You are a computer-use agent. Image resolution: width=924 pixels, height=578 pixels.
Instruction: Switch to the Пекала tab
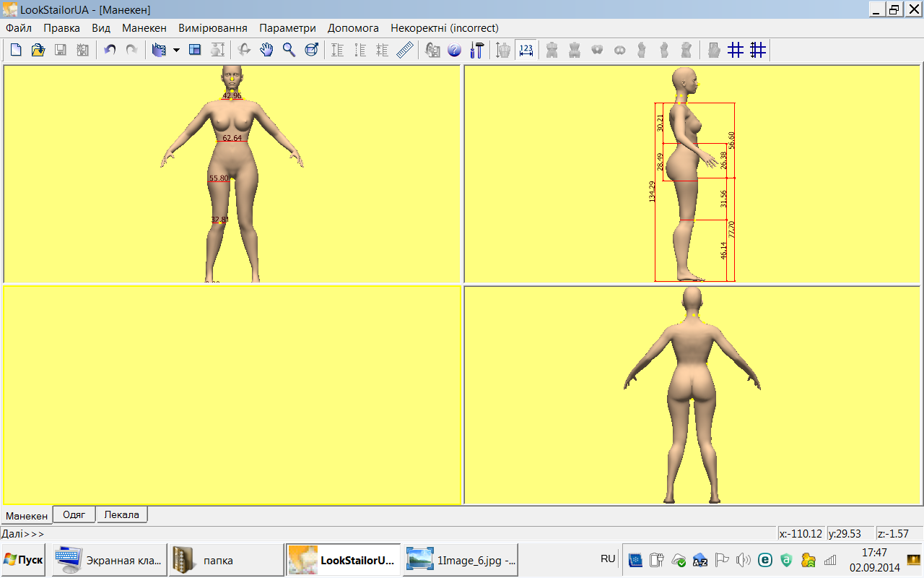[x=122, y=515]
